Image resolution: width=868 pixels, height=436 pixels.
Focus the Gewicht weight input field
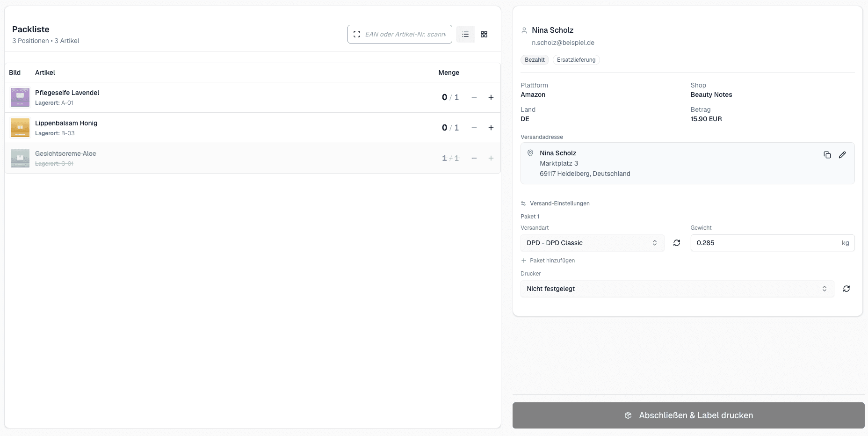(x=773, y=243)
